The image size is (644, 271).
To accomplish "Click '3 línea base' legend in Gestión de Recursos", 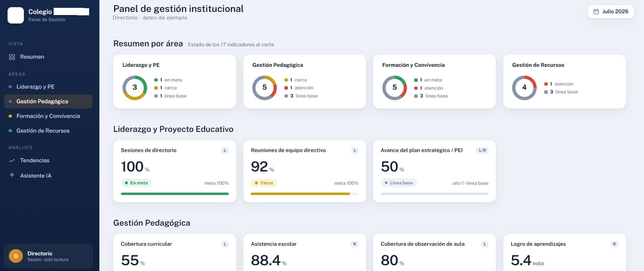I will [x=561, y=92].
